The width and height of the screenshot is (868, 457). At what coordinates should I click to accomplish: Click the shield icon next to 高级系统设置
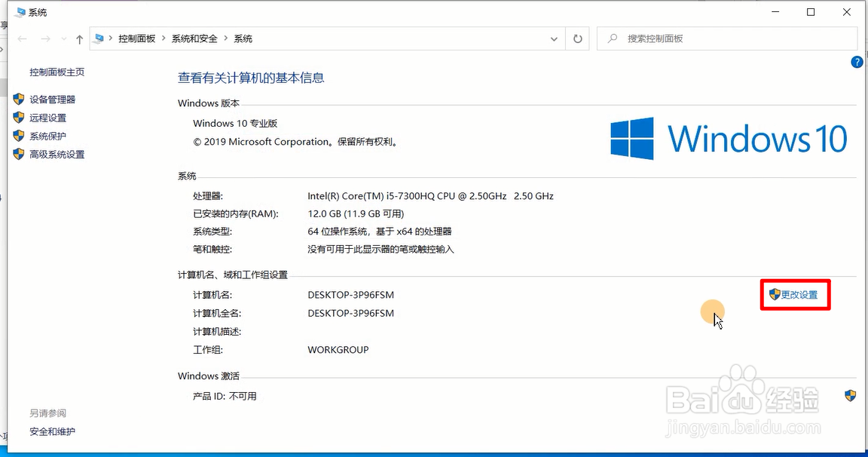coord(19,154)
